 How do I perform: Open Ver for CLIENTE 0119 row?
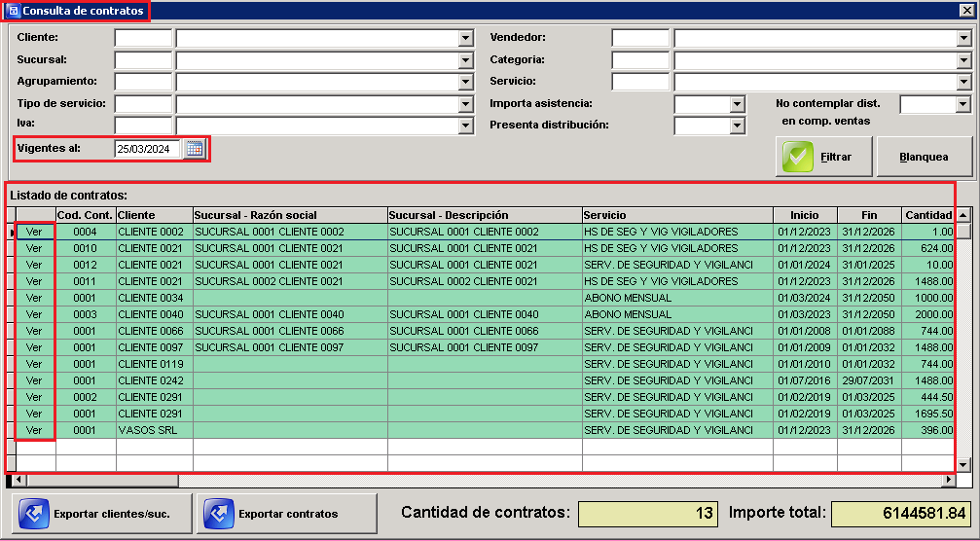pyautogui.click(x=34, y=364)
